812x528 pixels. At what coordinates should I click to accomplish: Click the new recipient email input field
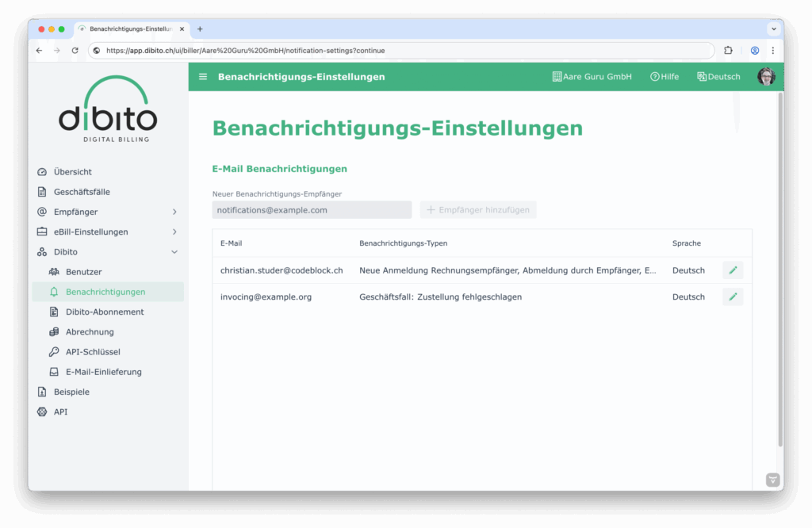(x=312, y=210)
